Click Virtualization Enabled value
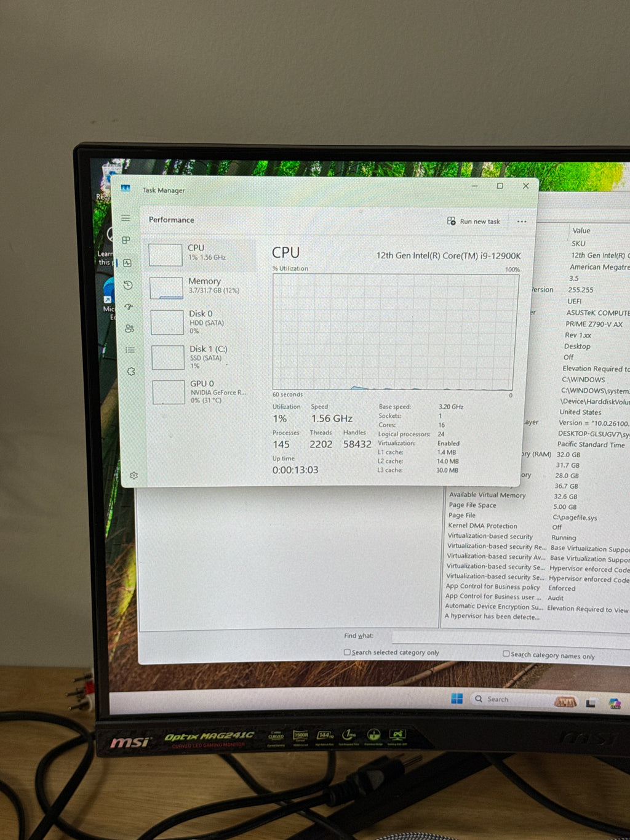The height and width of the screenshot is (840, 630). (x=449, y=443)
